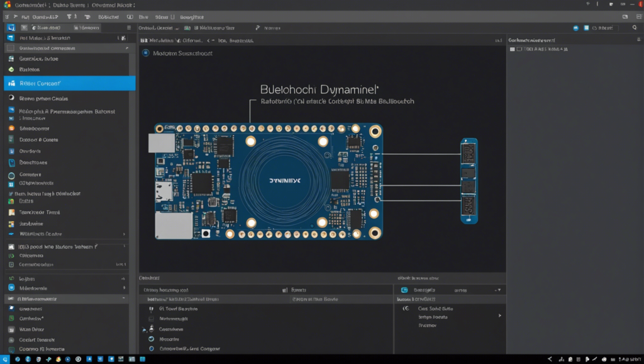Click the 'Pnaowor' entry

click(428, 326)
